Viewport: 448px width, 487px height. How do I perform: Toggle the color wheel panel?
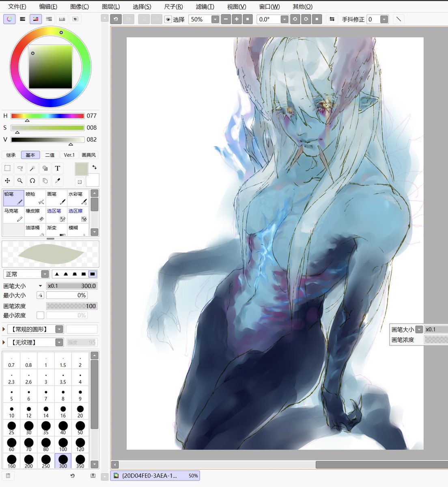9,19
